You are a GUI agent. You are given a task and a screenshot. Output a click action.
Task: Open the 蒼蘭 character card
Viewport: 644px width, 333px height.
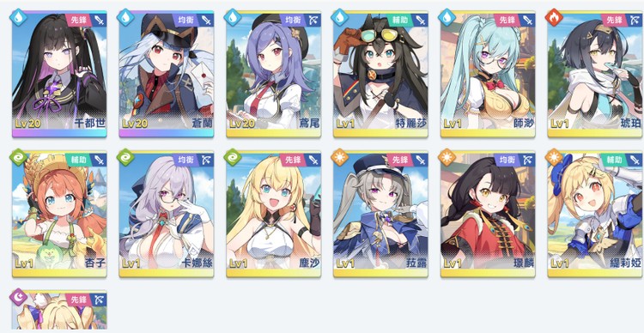click(167, 74)
